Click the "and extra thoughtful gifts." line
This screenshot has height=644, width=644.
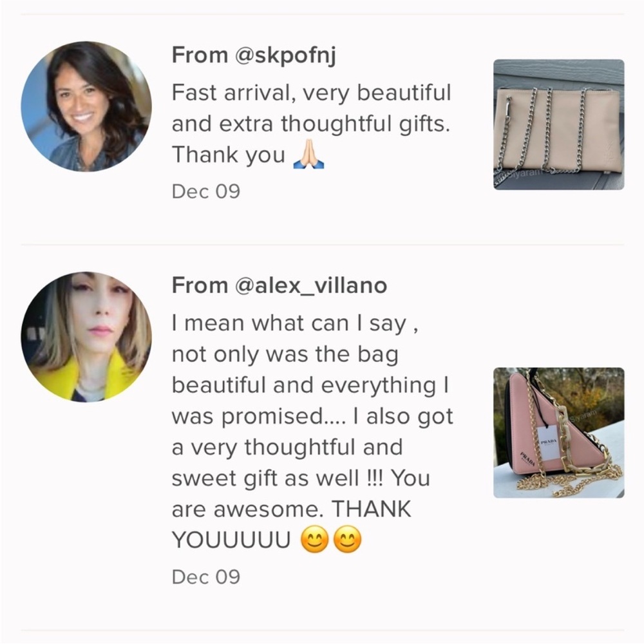(310, 124)
